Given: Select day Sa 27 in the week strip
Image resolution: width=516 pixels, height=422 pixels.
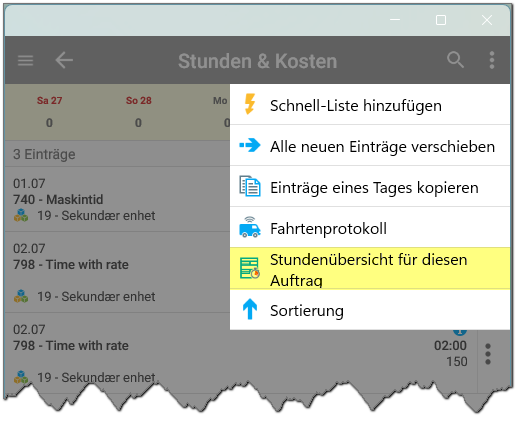Looking at the screenshot, I should (49, 112).
